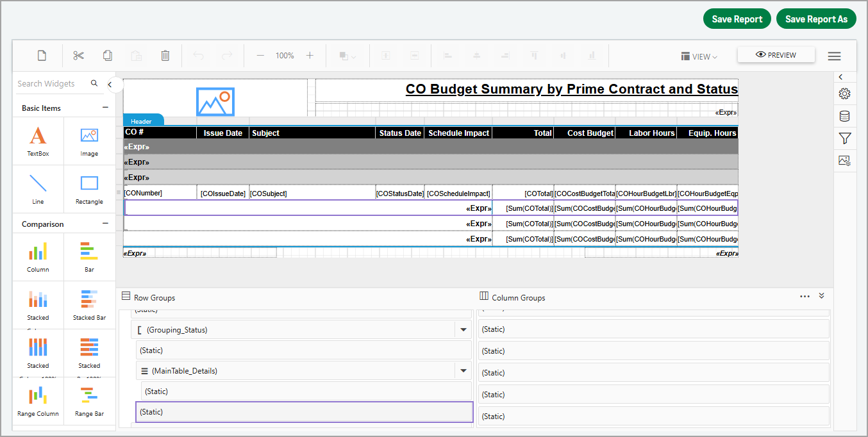Viewport: 868px width, 437px height.
Task: Open the Data database icon panel
Action: pyautogui.click(x=844, y=116)
